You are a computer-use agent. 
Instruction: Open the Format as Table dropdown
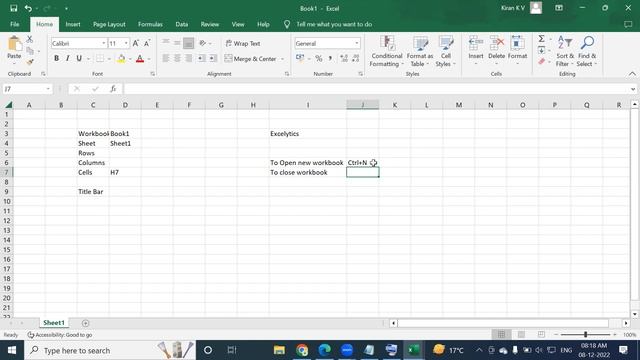pyautogui.click(x=420, y=51)
